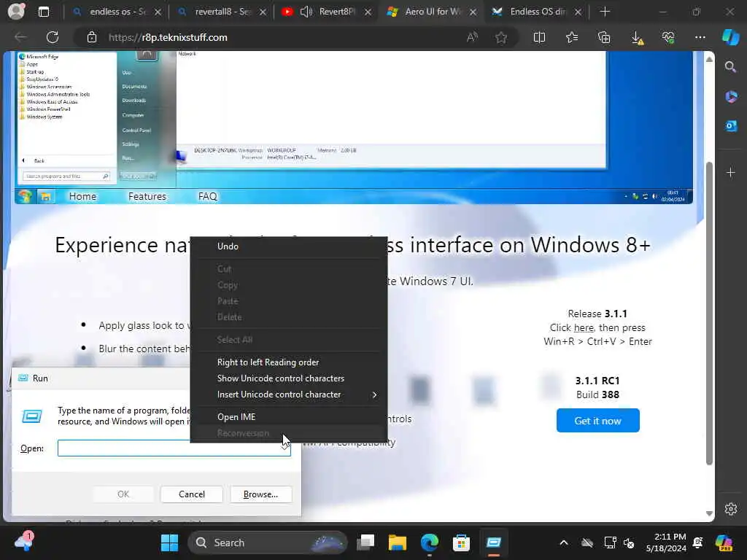Open File Explorer from the taskbar
This screenshot has width=747, height=560.
[398, 542]
